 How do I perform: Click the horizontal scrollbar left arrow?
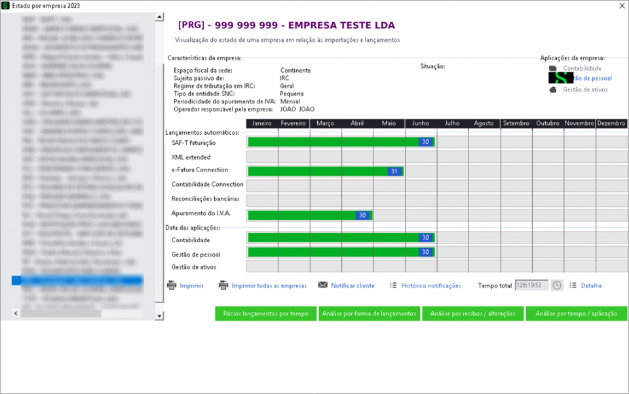point(16,313)
